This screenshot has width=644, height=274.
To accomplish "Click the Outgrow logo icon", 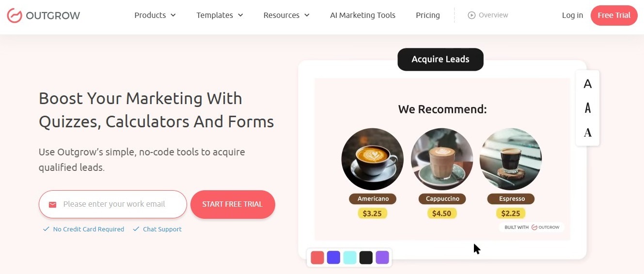I will point(15,15).
